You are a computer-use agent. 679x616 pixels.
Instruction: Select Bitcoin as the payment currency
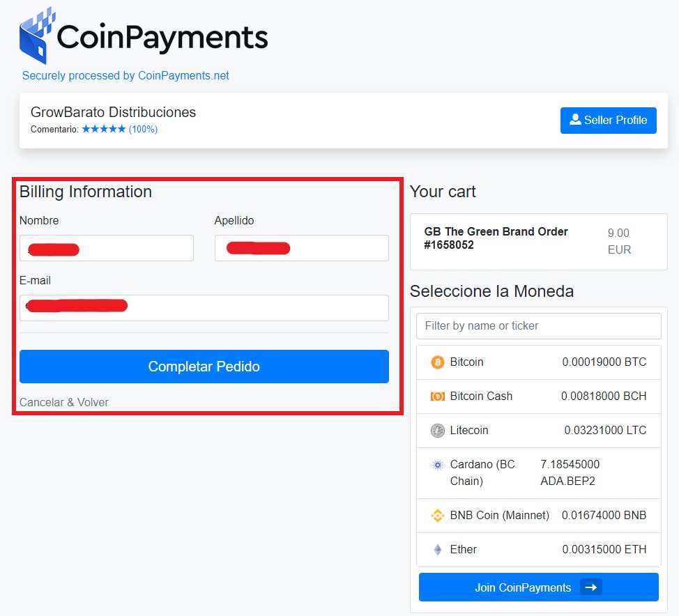pos(538,362)
